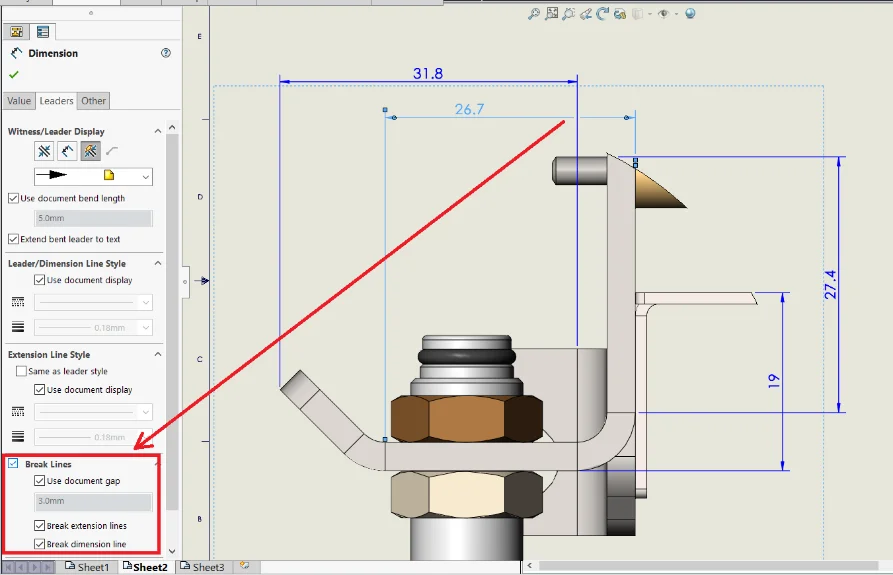This screenshot has width=893, height=575.
Task: Open the PropertyManager panel tab icon
Action: (x=43, y=32)
